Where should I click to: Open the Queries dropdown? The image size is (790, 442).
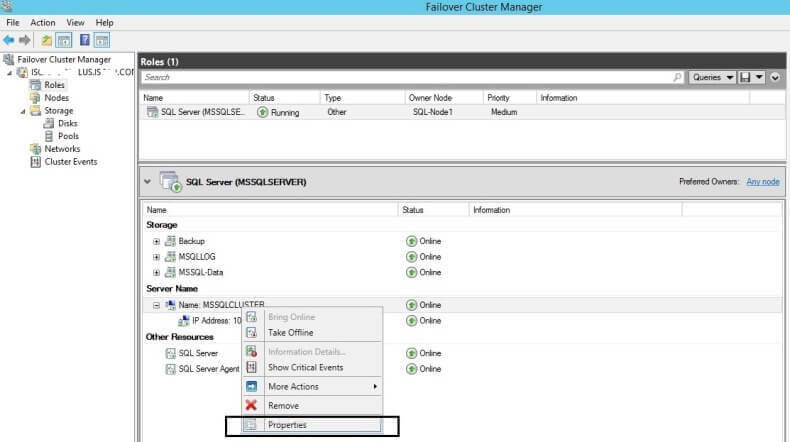coord(714,77)
